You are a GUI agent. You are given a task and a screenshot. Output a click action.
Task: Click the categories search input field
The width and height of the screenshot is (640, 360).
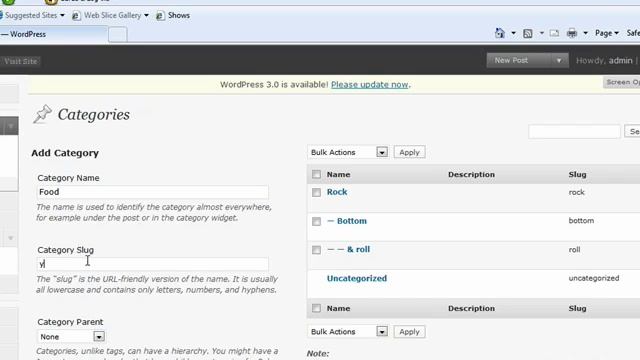coord(574,131)
